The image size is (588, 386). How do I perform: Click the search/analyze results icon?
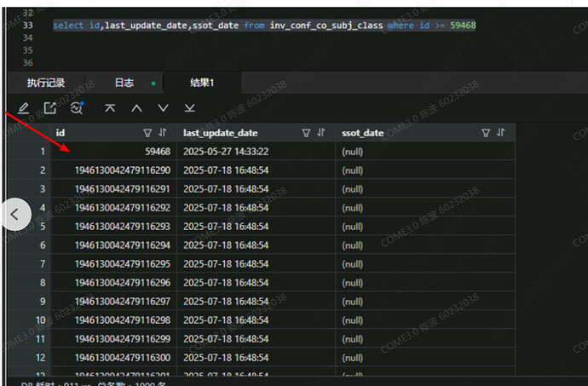[x=77, y=108]
